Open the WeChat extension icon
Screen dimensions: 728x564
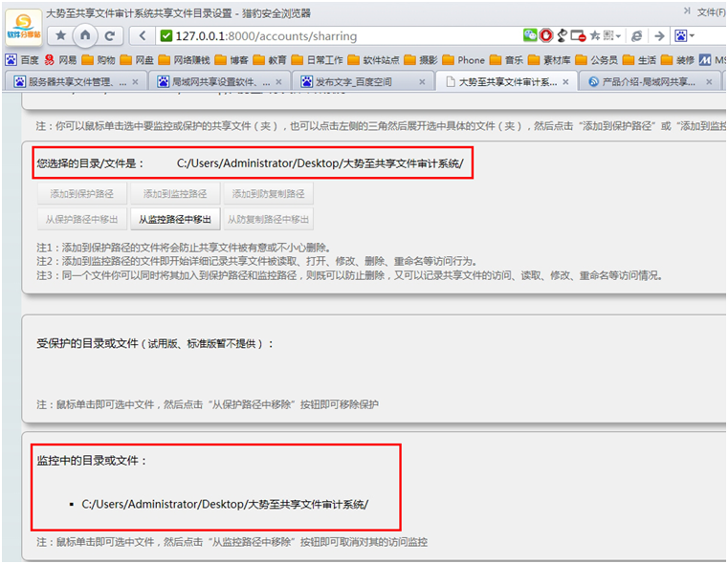[529, 35]
